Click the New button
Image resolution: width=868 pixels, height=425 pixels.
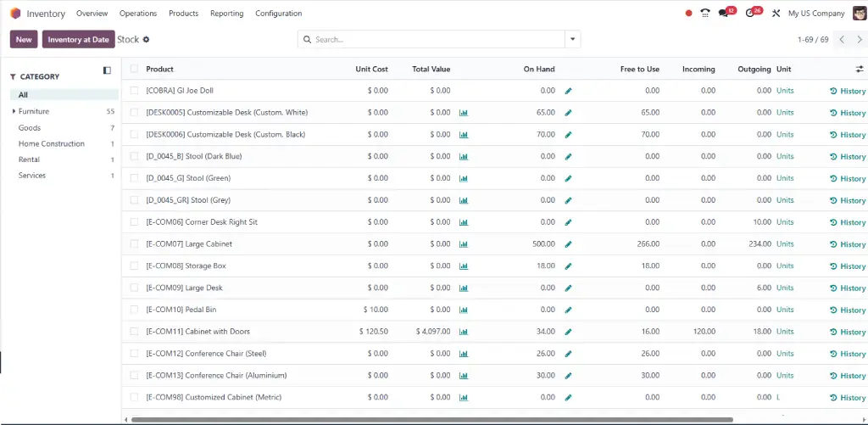[24, 40]
